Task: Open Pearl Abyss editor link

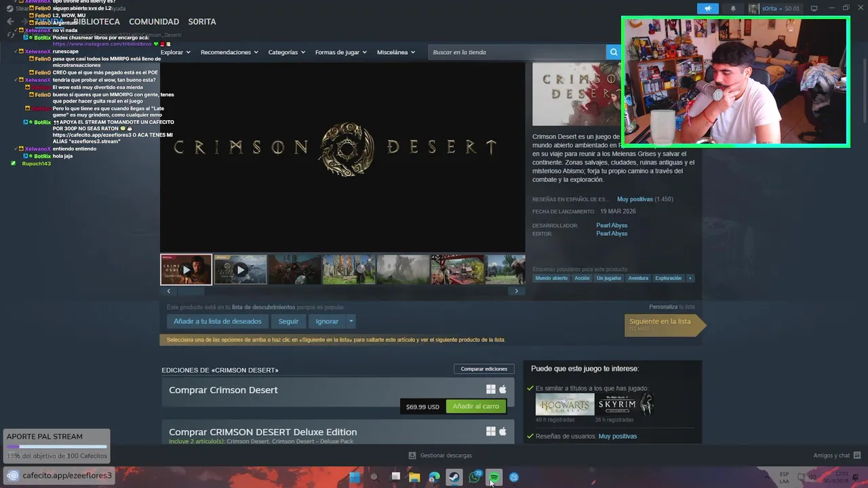Action: pyautogui.click(x=612, y=233)
